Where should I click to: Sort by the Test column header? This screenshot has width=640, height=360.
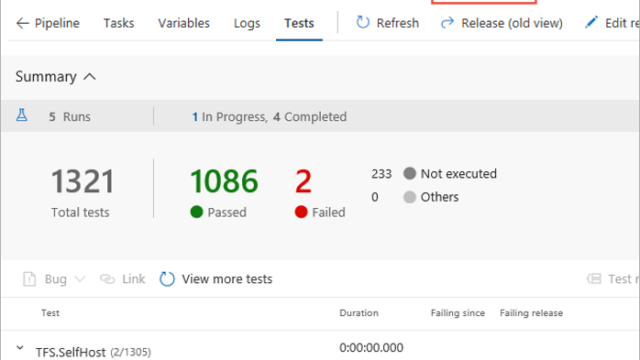tap(50, 313)
